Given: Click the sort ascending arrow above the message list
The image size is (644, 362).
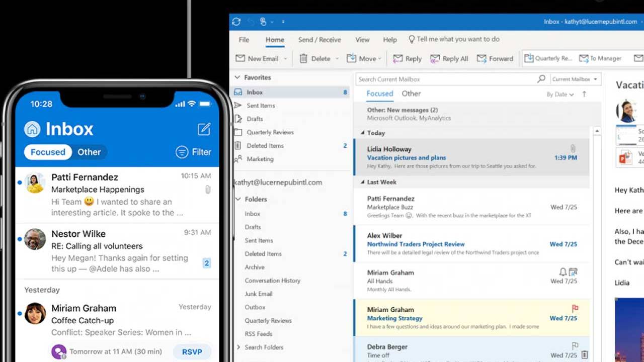Looking at the screenshot, I should pyautogui.click(x=584, y=94).
